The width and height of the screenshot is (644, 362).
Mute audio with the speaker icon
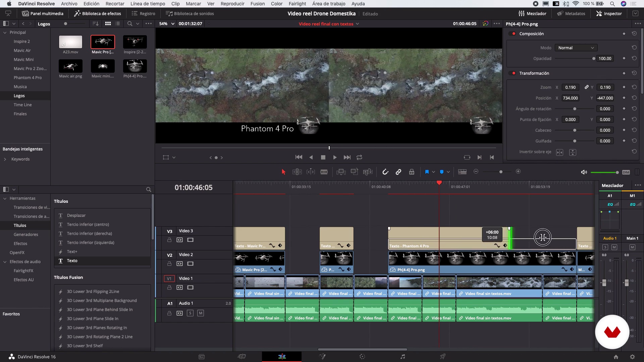[584, 172]
